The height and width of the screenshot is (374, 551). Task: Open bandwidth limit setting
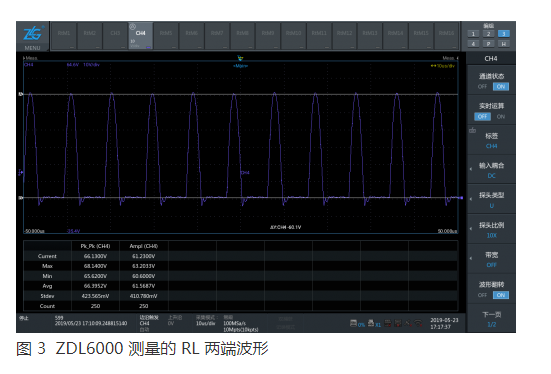point(491,259)
